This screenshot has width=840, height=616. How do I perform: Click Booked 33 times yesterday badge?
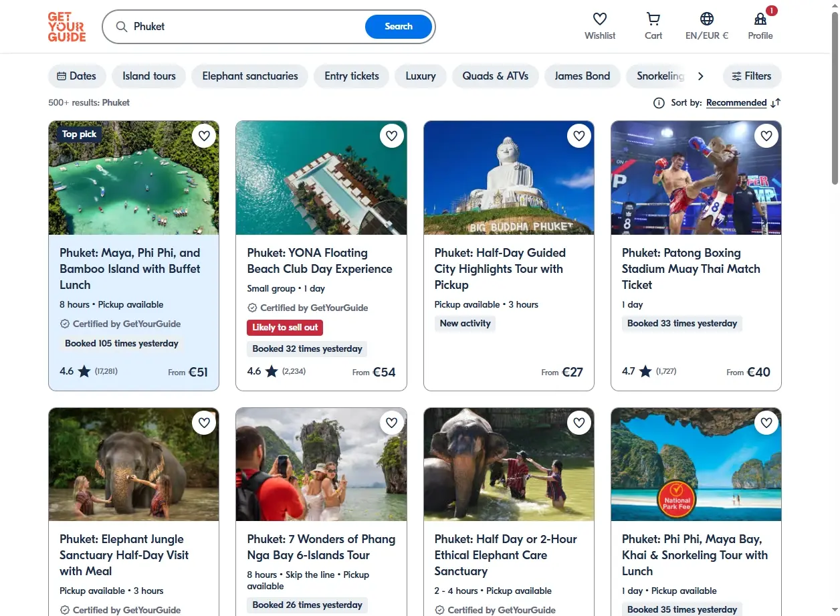click(x=682, y=324)
